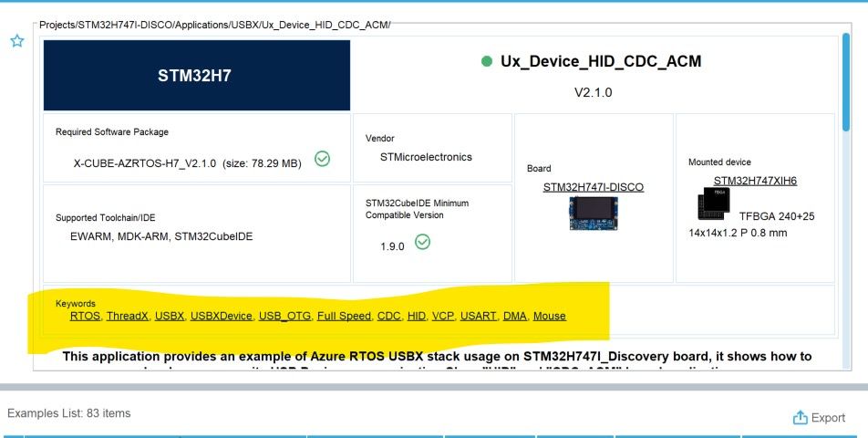
Task: Click the Board label above STM32H747I-DISCO
Action: click(539, 168)
